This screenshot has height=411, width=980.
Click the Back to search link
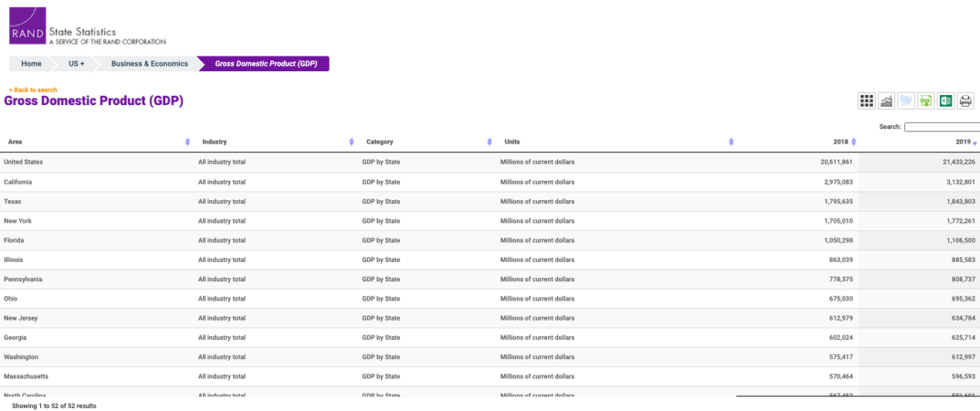tap(33, 90)
